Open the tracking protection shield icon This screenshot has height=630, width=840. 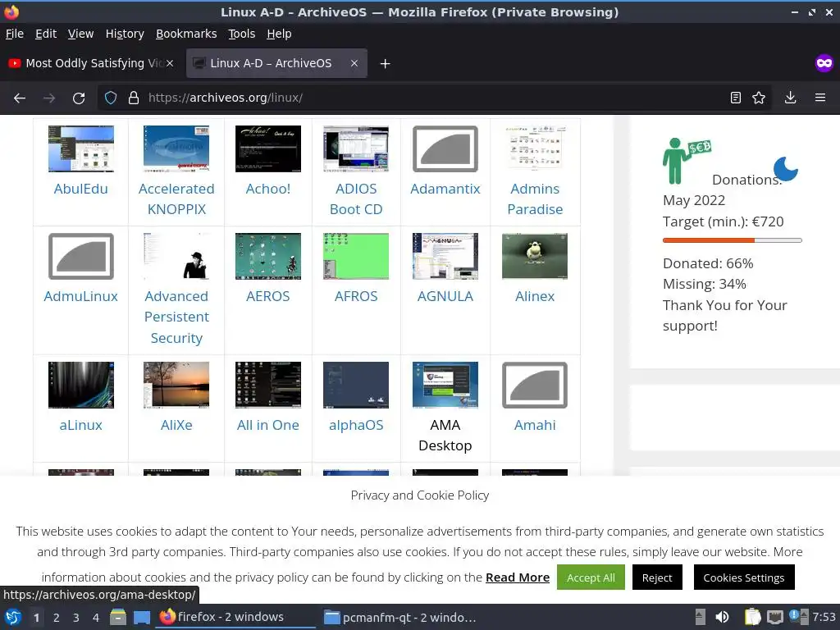(111, 98)
